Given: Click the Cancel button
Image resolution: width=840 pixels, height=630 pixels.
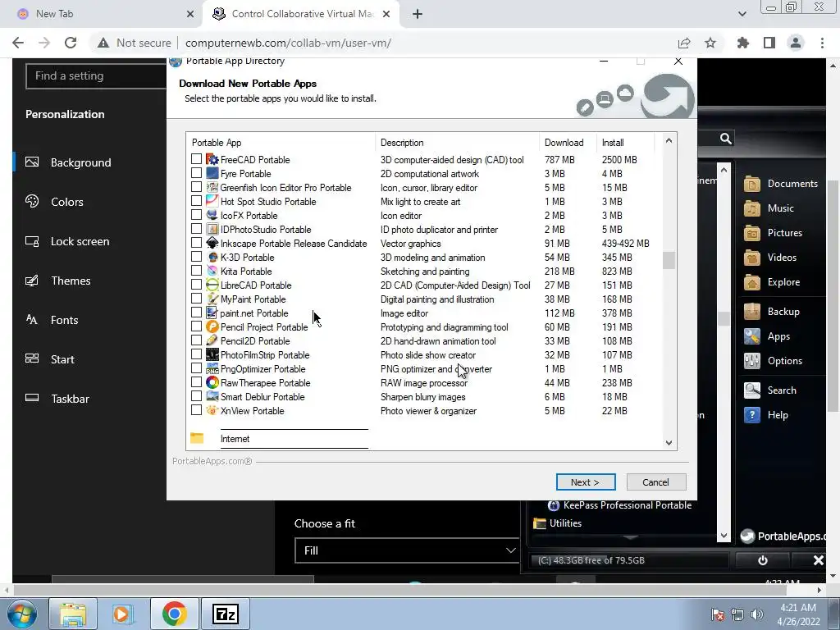Looking at the screenshot, I should coord(655,482).
